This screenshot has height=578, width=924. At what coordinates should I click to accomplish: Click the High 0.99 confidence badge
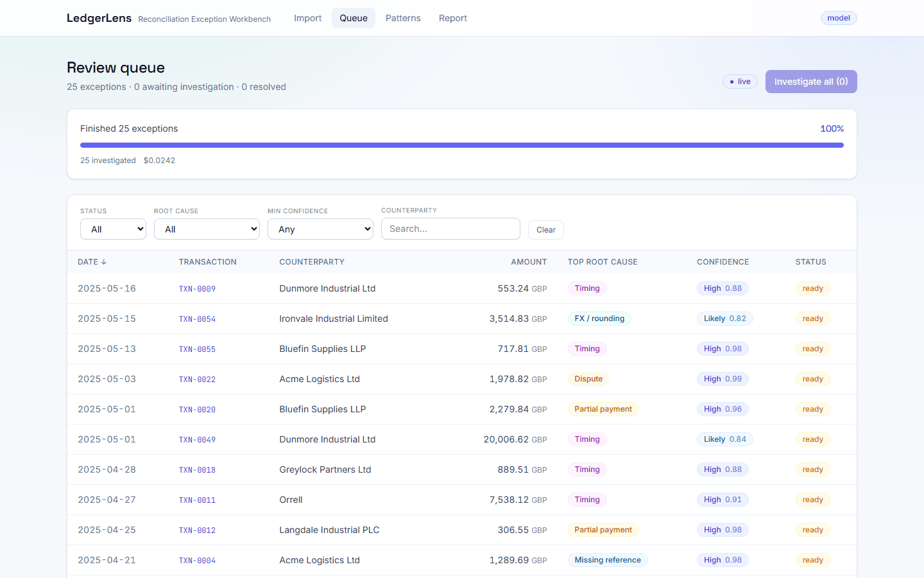pos(723,379)
